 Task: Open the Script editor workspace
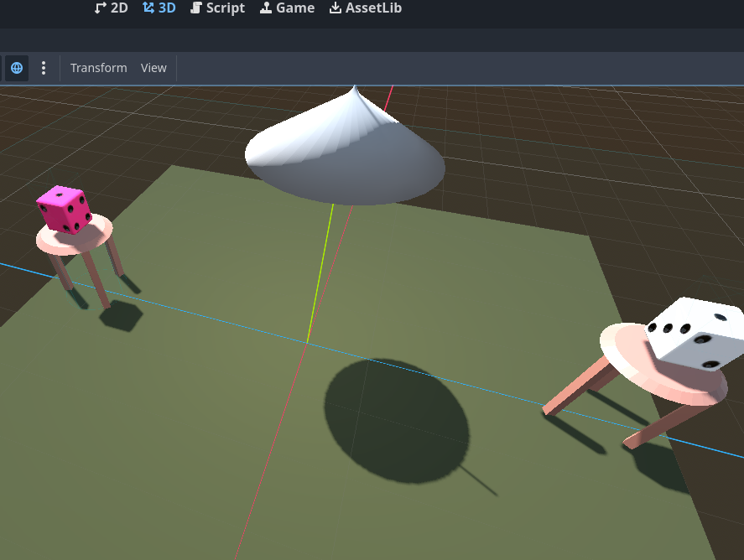(218, 8)
